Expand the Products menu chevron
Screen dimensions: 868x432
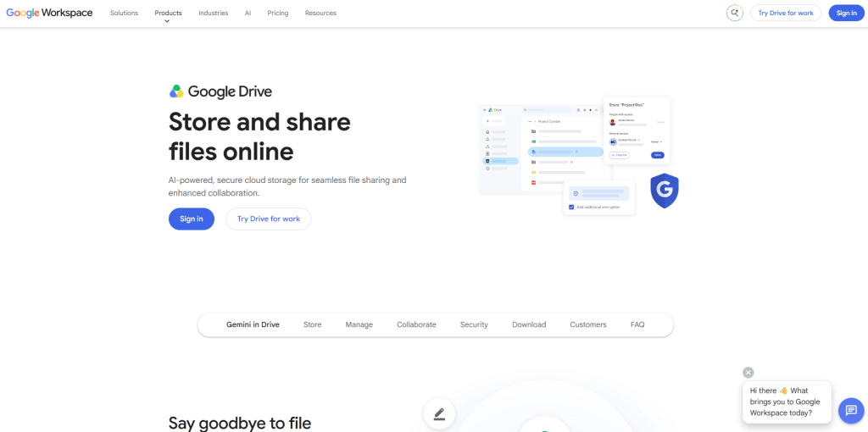(x=168, y=21)
